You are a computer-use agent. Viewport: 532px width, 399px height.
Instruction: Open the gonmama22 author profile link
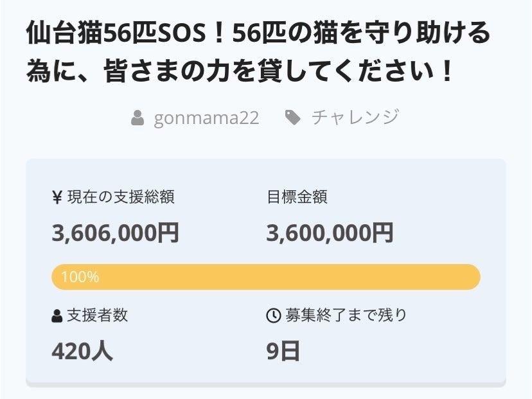click(x=206, y=118)
